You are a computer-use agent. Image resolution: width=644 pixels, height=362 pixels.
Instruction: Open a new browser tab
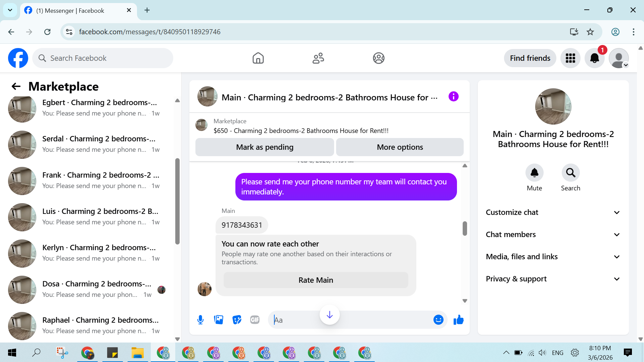click(x=147, y=10)
